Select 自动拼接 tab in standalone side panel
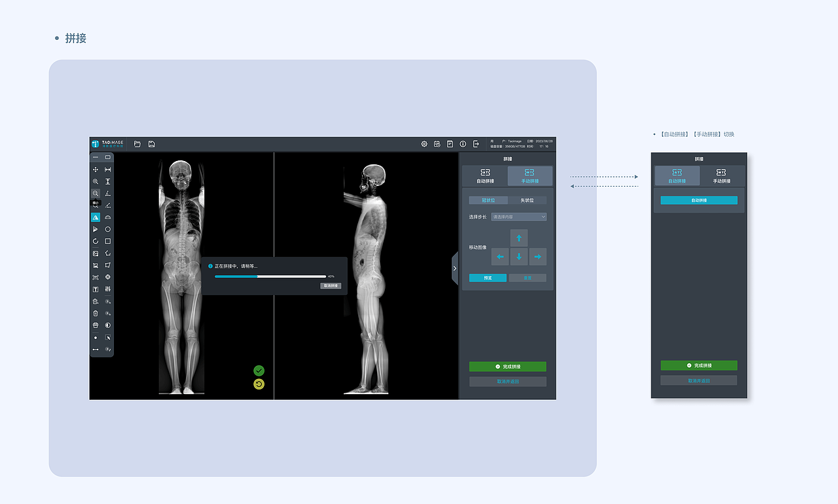The image size is (838, 504). pyautogui.click(x=677, y=176)
